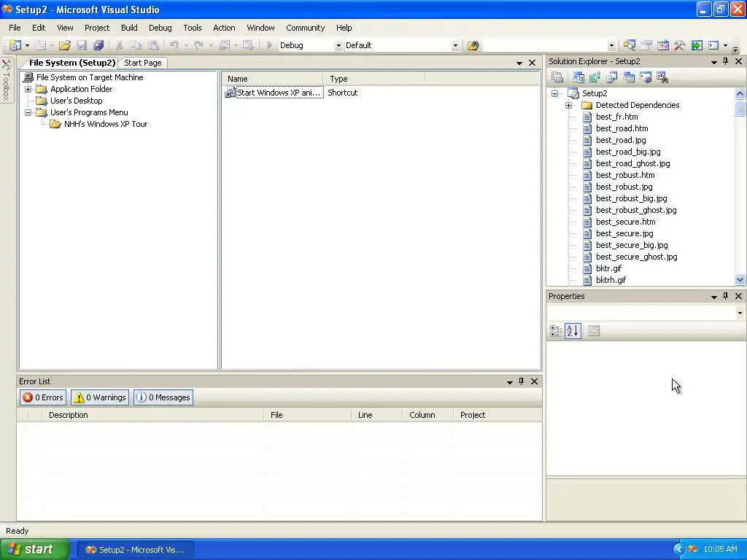This screenshot has width=747, height=560.
Task: Collapse the User's Programs Menu node
Action: click(x=28, y=112)
